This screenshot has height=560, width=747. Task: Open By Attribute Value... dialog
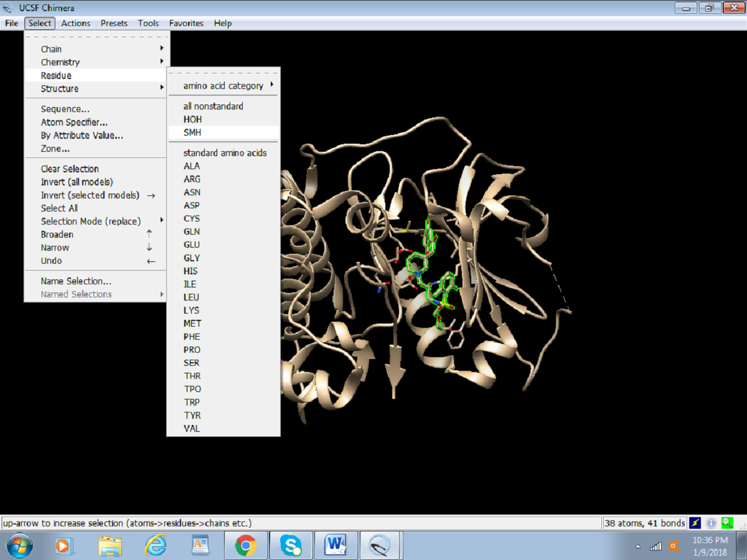pyautogui.click(x=96, y=136)
